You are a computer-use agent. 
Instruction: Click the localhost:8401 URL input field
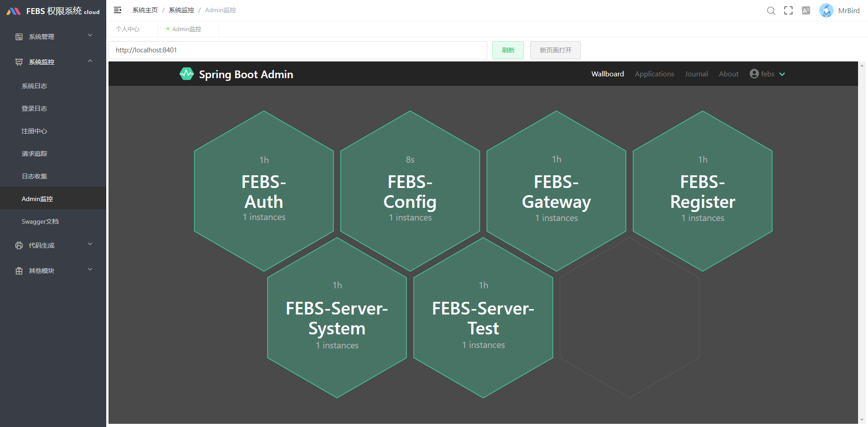click(x=298, y=50)
